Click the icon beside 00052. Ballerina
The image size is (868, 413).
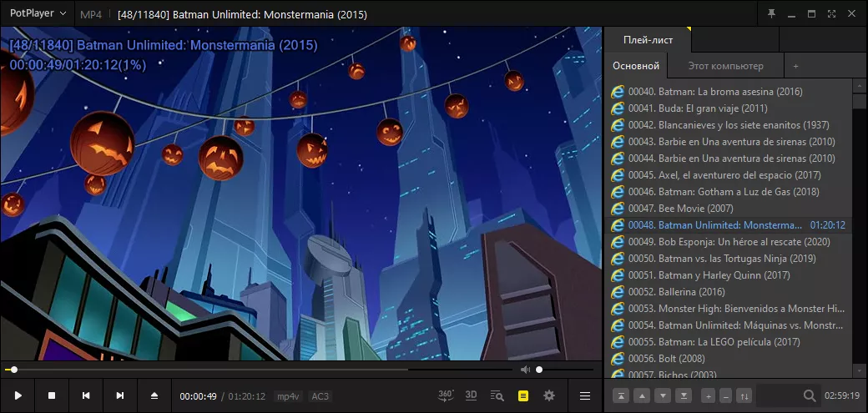pyautogui.click(x=618, y=292)
